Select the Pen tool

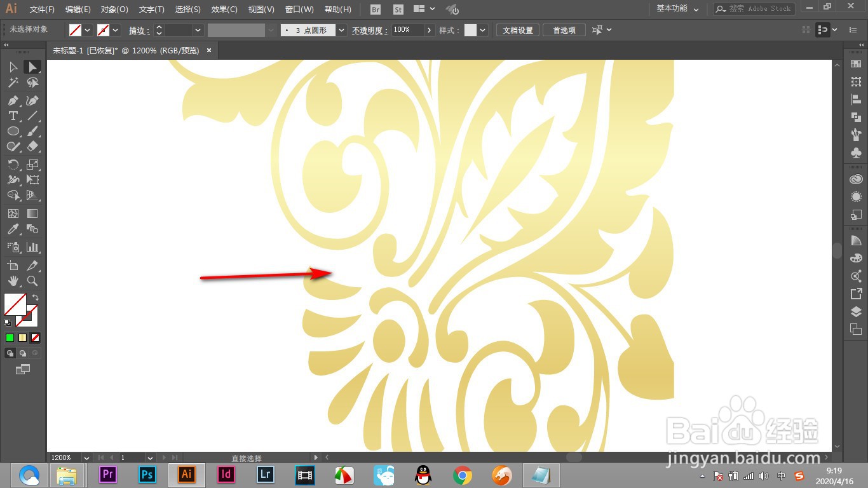13,100
